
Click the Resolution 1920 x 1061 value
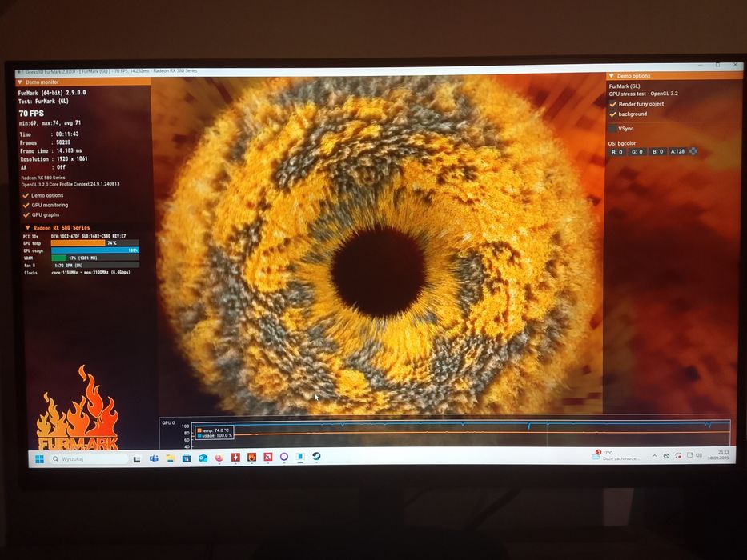(x=72, y=159)
